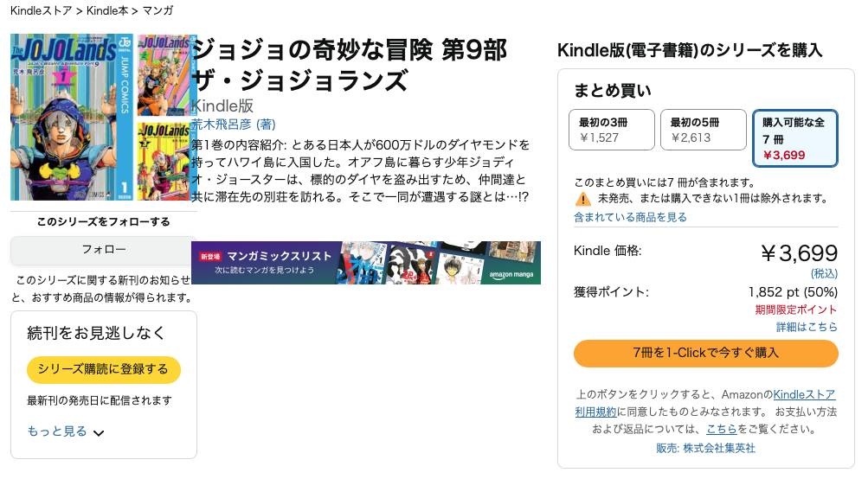Open the JOJOLands volume 3 cover thumbnail
This screenshot has height=479, width=868.
164,161
